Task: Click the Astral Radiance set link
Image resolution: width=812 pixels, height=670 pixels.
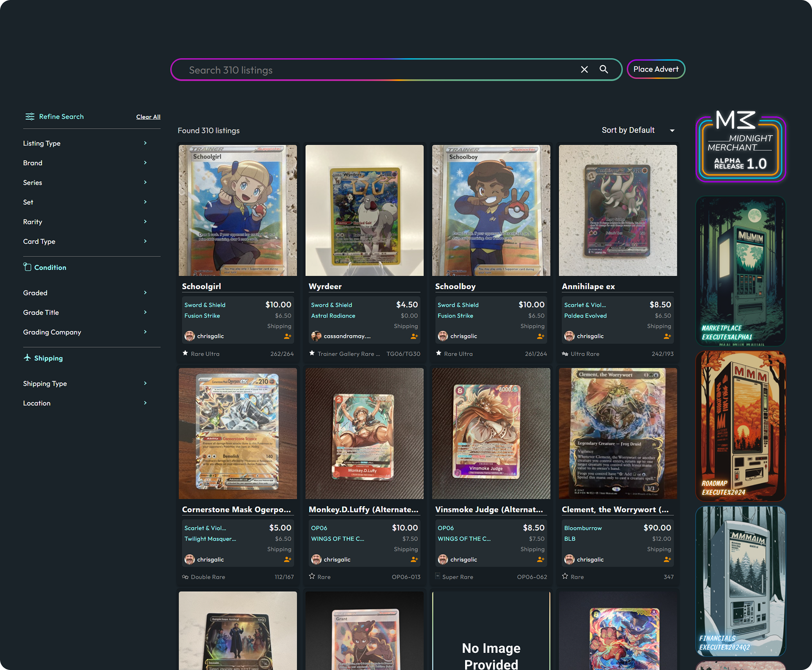Action: (x=333, y=316)
